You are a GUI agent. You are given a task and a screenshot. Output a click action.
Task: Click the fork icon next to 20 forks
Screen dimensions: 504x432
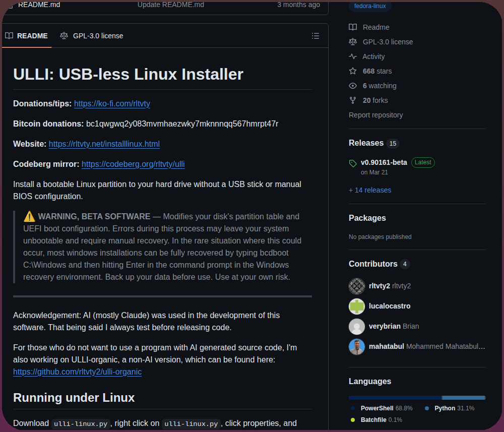point(353,100)
